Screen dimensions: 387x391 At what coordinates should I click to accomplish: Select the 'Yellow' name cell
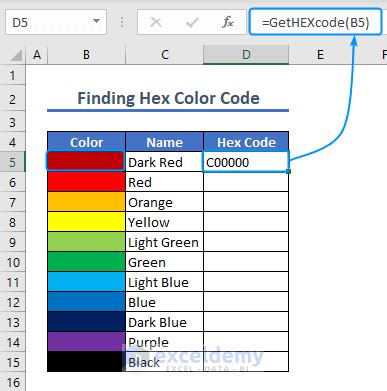(x=164, y=222)
